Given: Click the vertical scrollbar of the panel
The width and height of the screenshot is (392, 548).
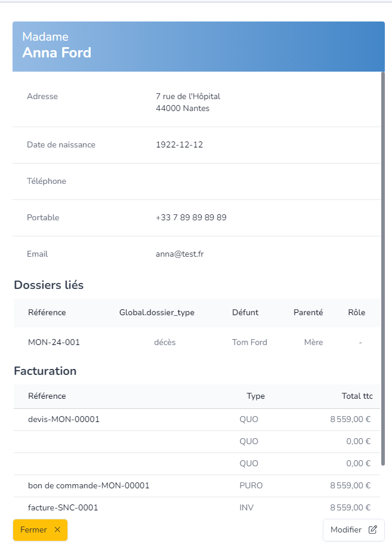Looking at the screenshot, I should 382,269.
